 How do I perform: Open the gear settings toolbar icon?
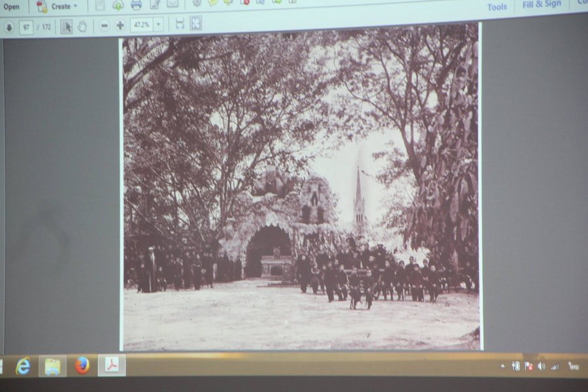click(197, 3)
